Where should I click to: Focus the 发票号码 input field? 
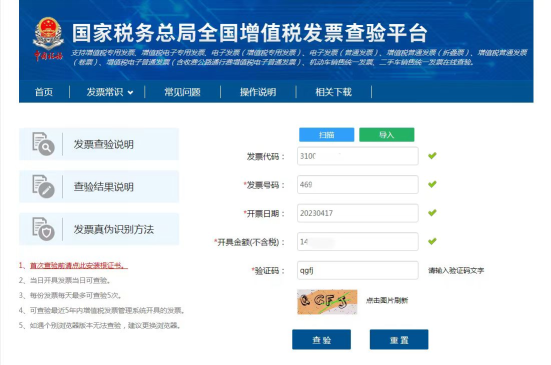tap(358, 184)
